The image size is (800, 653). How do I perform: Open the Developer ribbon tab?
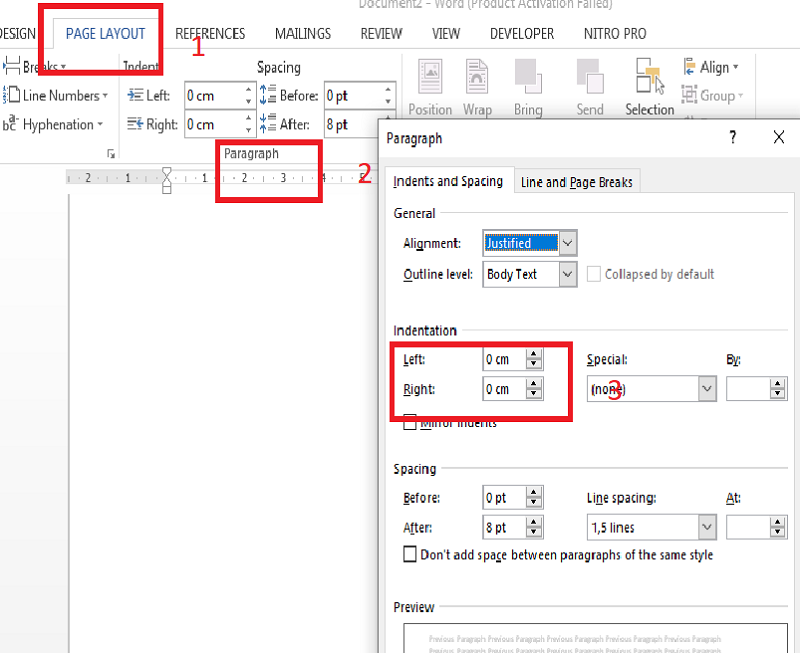pos(522,34)
